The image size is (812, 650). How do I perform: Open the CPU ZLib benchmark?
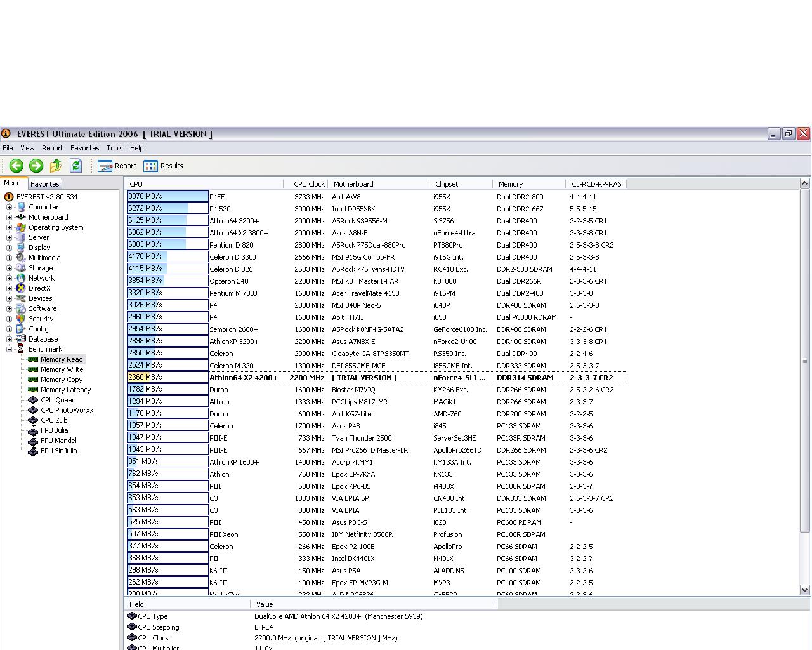coord(54,420)
